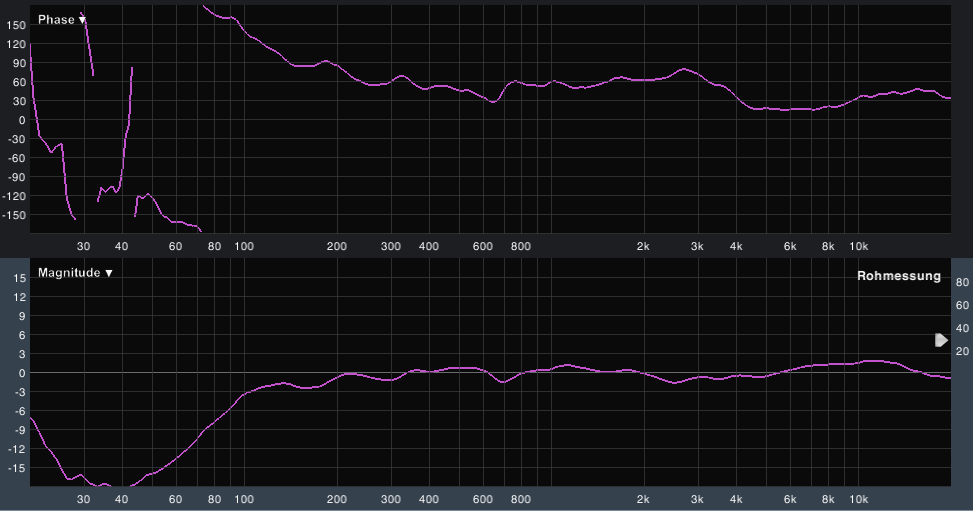
Task: Click the divider bar between Phase and Magnitude plots
Action: point(486,256)
